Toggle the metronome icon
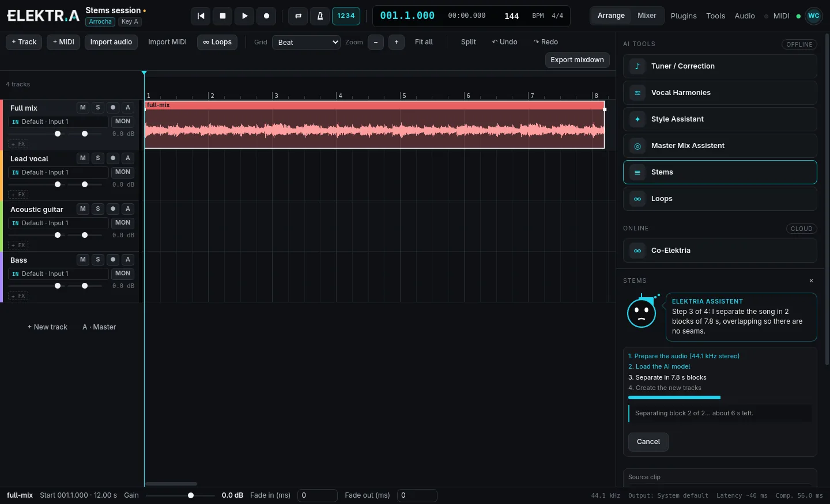Screen dimensions: 830x504 320,16
